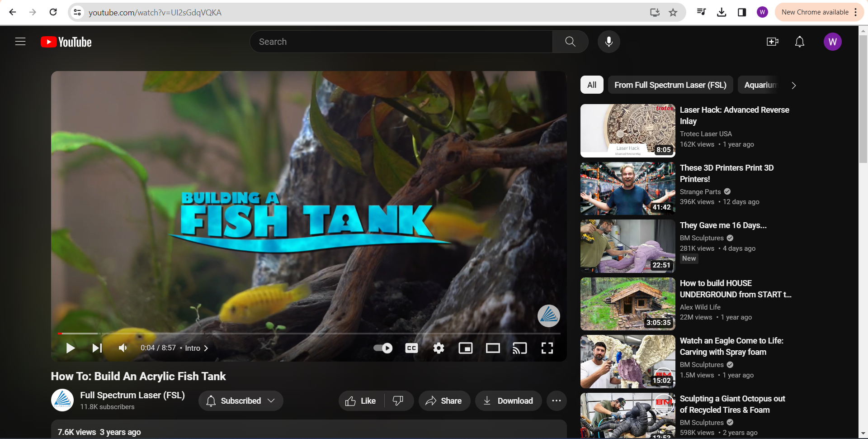Expand the Intro chapter chevron
Viewport: 868px width, 439px height.
point(206,348)
